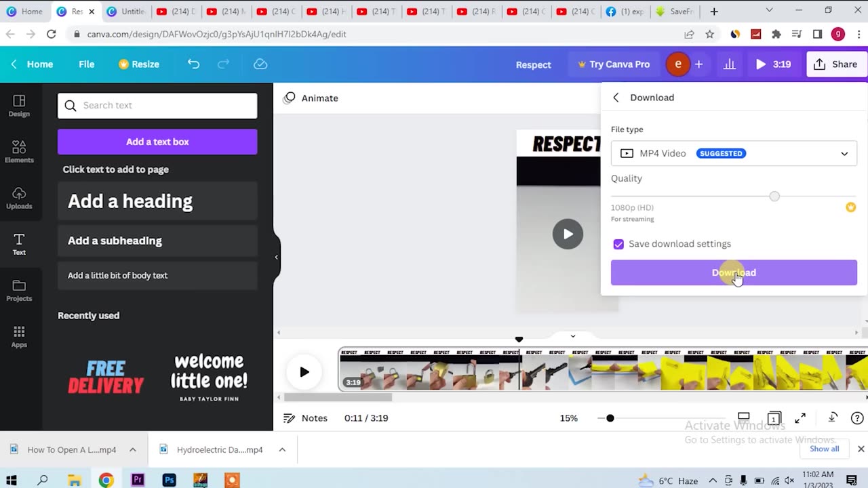Click the purple Download button
Viewport: 868px width, 488px height.
click(x=734, y=272)
